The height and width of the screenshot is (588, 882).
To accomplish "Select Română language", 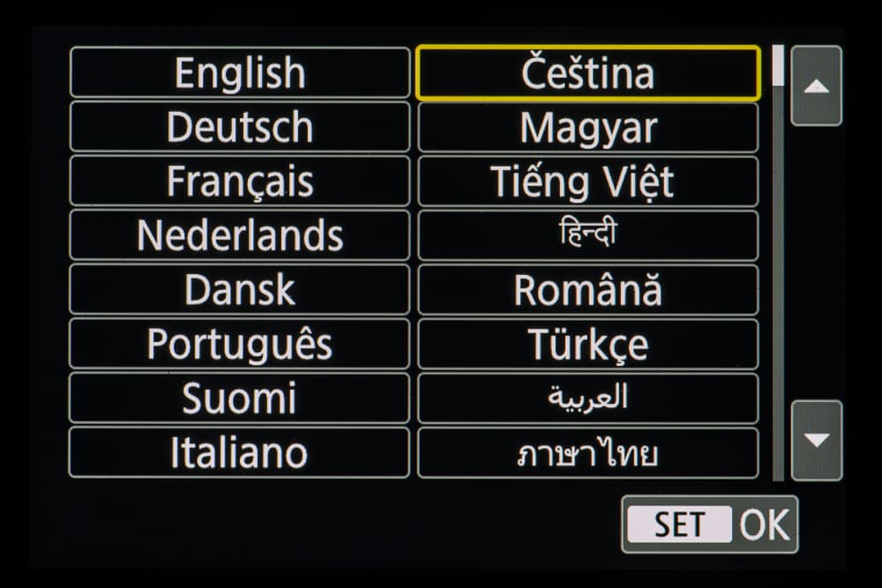I will pos(587,290).
